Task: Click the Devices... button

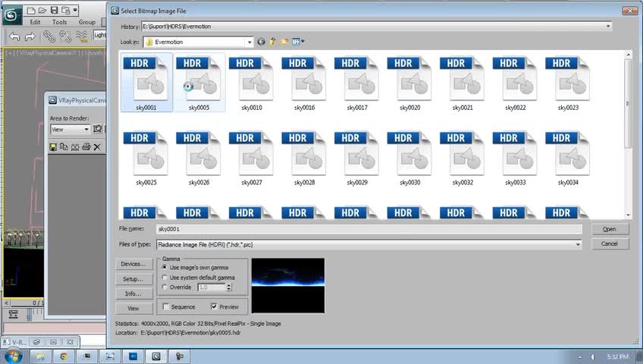Action: point(133,264)
